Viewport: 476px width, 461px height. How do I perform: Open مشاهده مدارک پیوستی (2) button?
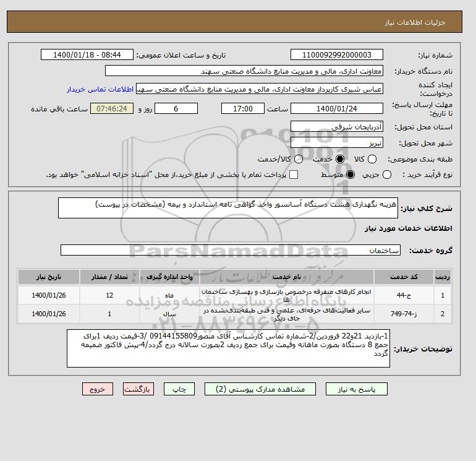(260, 389)
